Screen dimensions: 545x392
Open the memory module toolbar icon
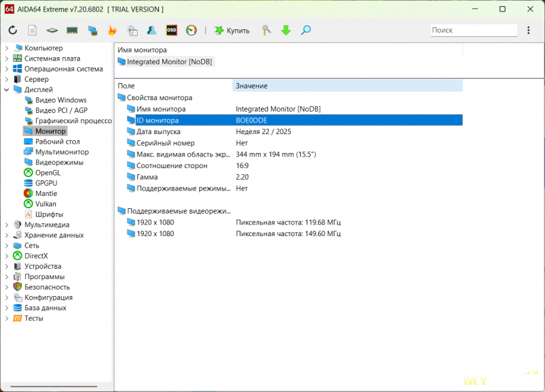coord(72,31)
